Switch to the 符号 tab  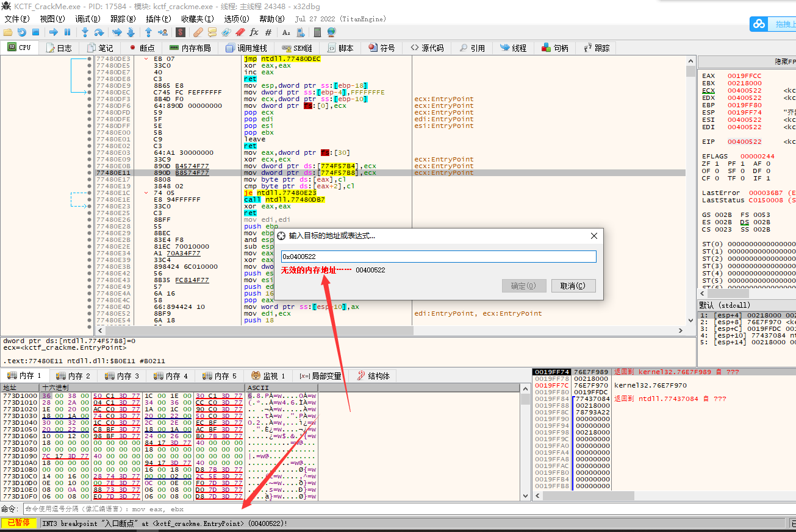pyautogui.click(x=381, y=48)
